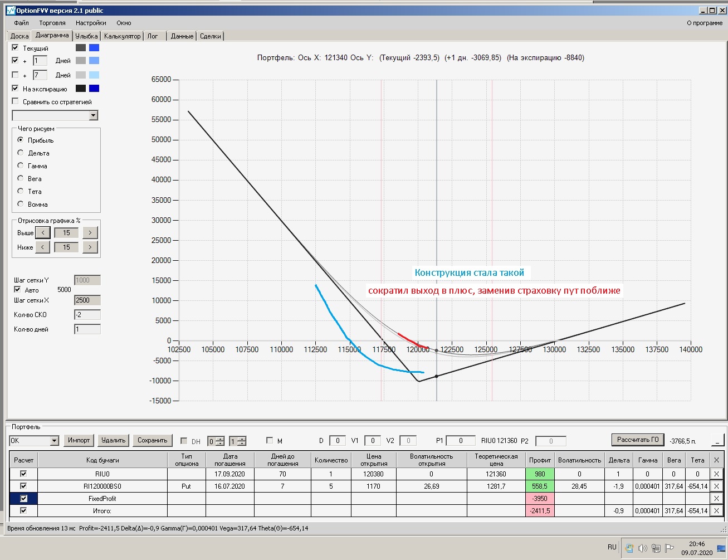728x560 pixels.
Task: Pick the dark gray swatch for Текущий
Action: 81,48
